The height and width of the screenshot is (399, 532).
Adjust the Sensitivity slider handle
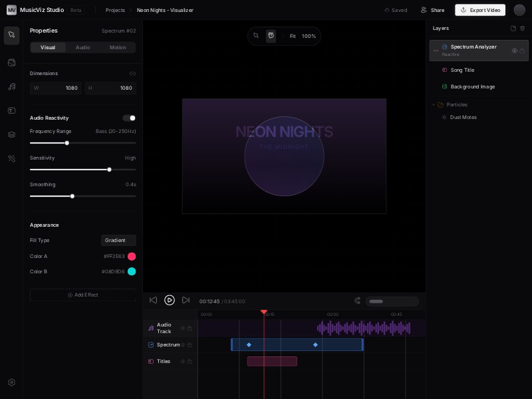click(x=109, y=170)
